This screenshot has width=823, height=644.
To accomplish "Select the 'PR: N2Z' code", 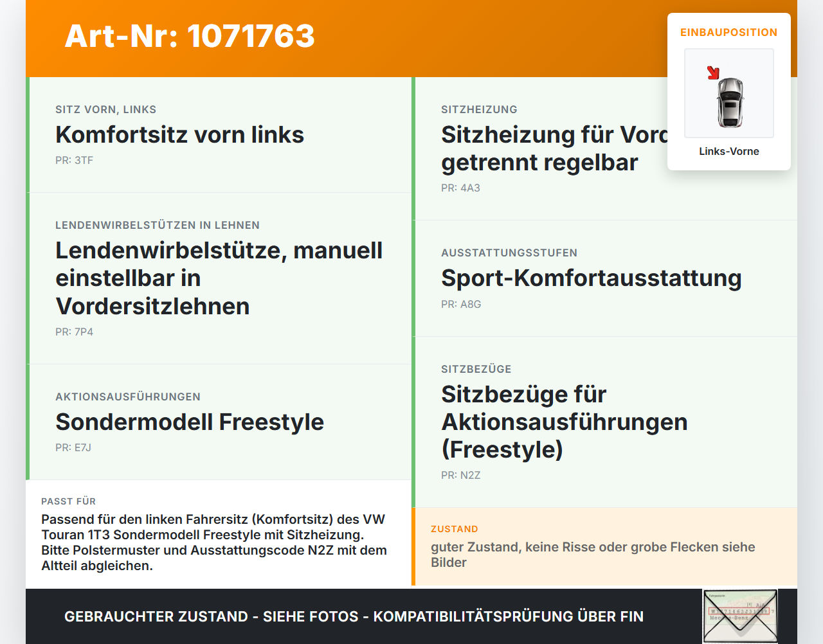I will coord(460,475).
